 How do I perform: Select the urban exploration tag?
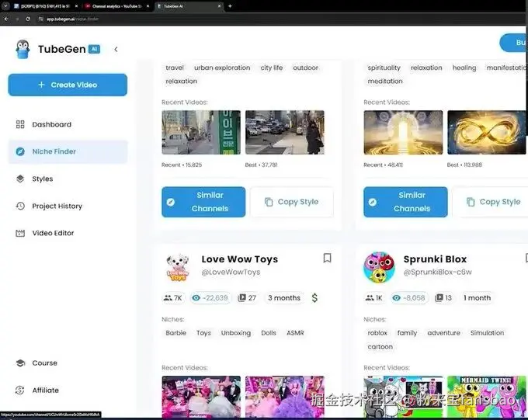222,68
